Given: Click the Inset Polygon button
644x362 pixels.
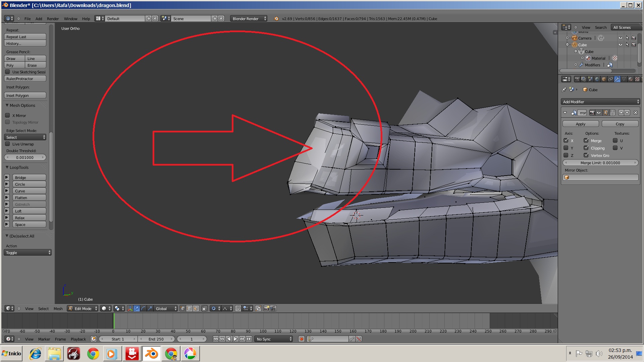Looking at the screenshot, I should tap(25, 96).
